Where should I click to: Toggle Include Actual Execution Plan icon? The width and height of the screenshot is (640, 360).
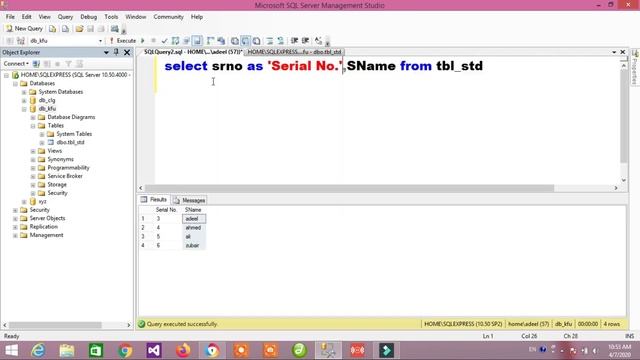210,41
